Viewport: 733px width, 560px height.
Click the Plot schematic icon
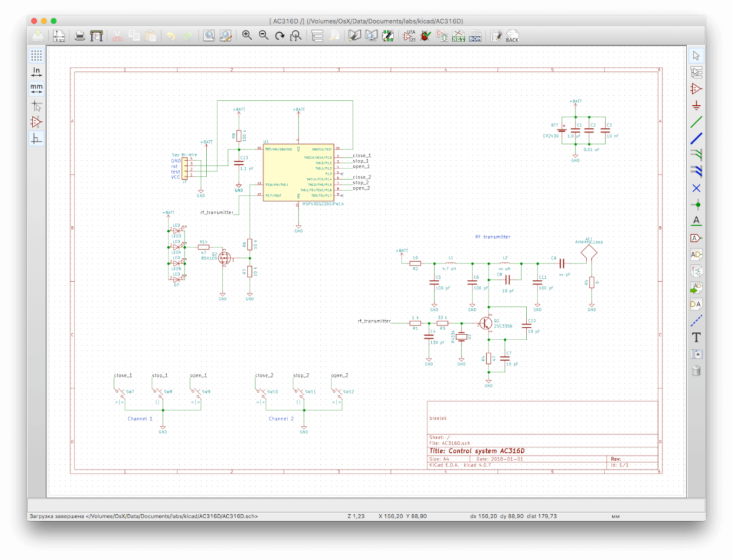click(x=96, y=36)
